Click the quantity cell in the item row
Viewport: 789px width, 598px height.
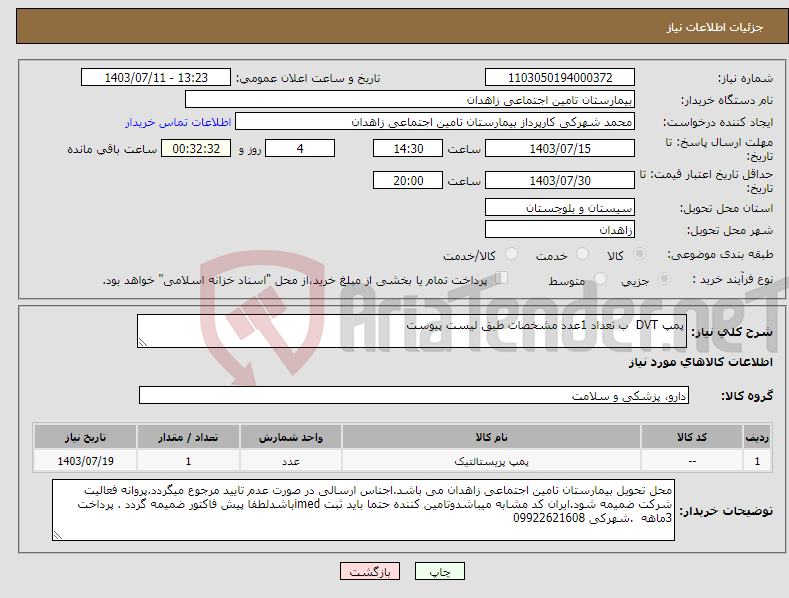(188, 461)
